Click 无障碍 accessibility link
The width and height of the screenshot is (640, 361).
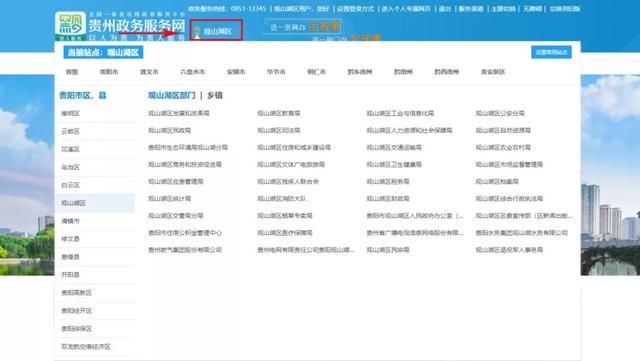point(533,9)
